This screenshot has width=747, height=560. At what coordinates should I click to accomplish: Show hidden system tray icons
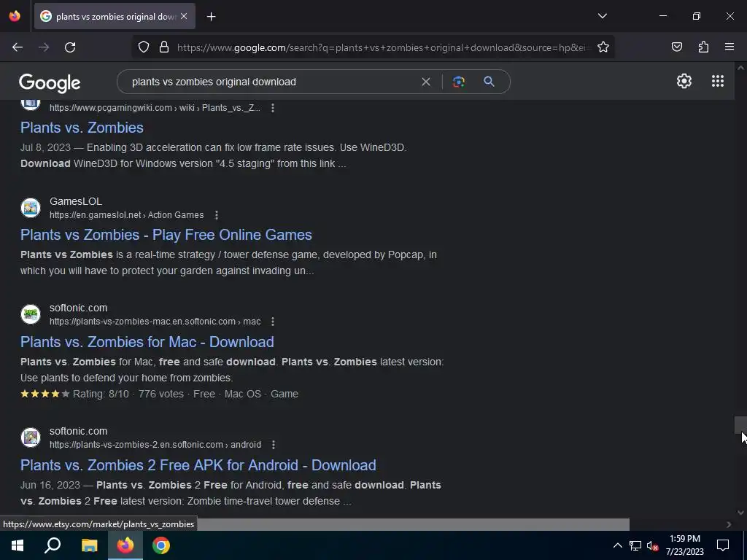pyautogui.click(x=617, y=545)
